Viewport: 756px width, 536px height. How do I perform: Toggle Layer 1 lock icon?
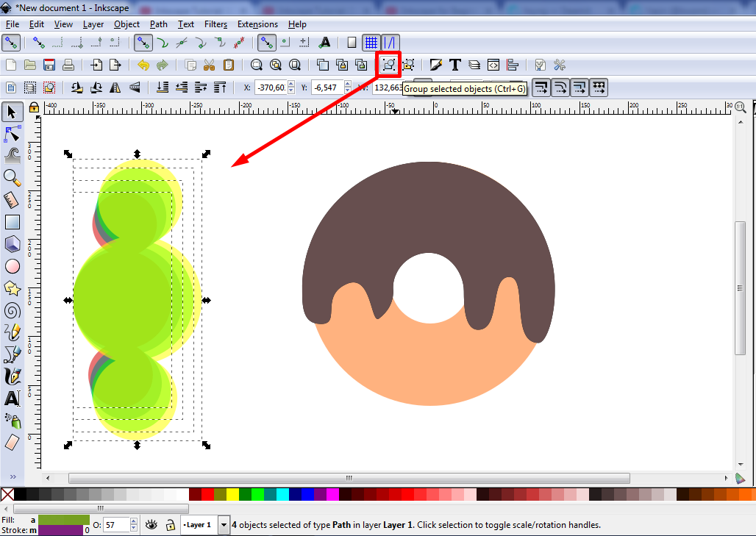(170, 524)
